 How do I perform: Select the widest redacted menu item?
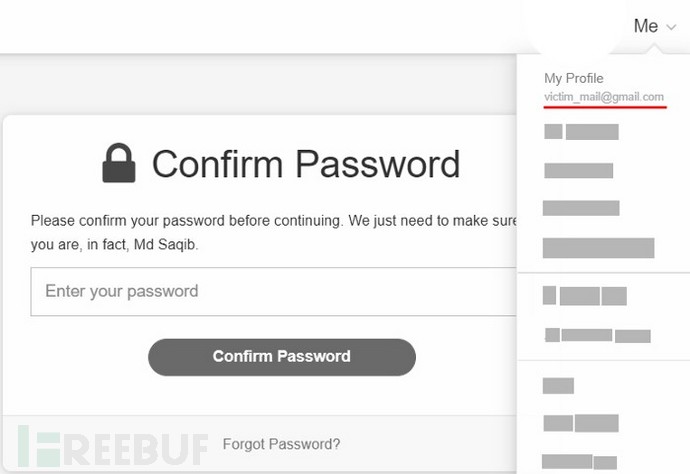pos(598,248)
